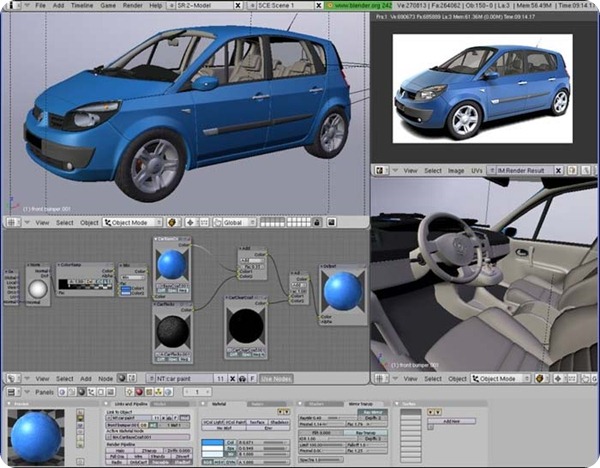The height and width of the screenshot is (468, 600).
Task: Select the Texture buttons sub-context
Action: [x=149, y=392]
